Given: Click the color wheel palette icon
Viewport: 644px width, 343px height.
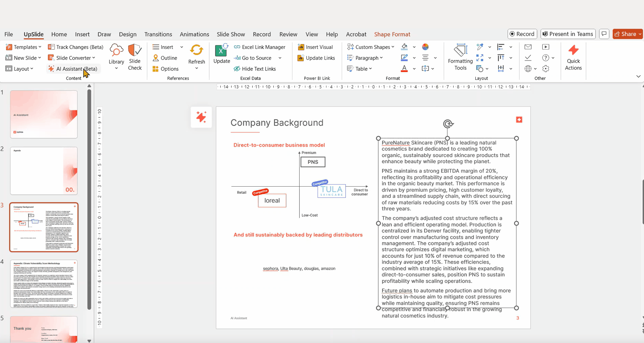Looking at the screenshot, I should pyautogui.click(x=425, y=47).
